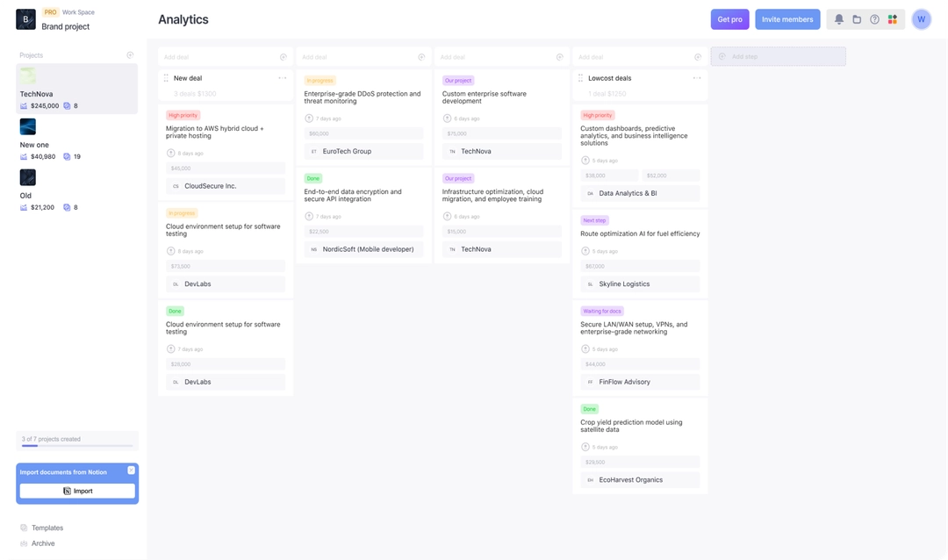The width and height of the screenshot is (948, 560).
Task: Click the user avatar labeled W
Action: (x=921, y=19)
